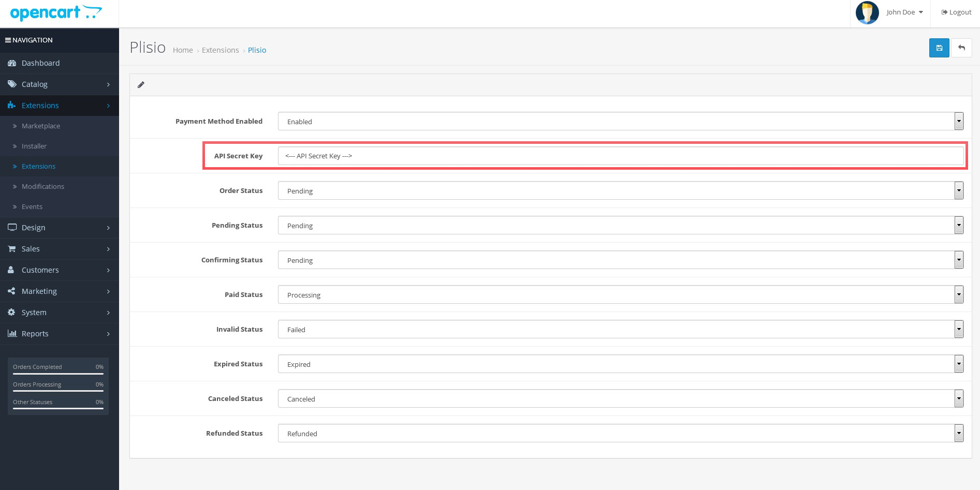This screenshot has width=980, height=490.
Task: Open the Confirming Status dropdown
Action: tap(621, 260)
